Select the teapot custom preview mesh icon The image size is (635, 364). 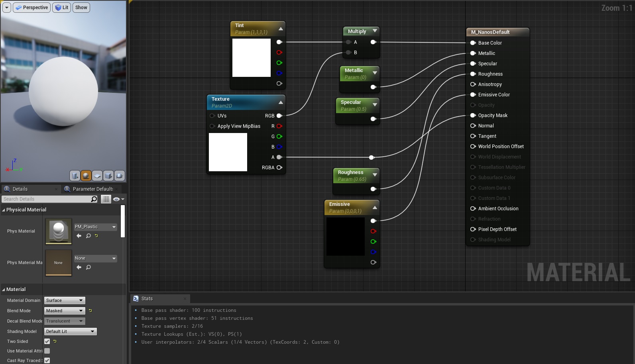120,176
